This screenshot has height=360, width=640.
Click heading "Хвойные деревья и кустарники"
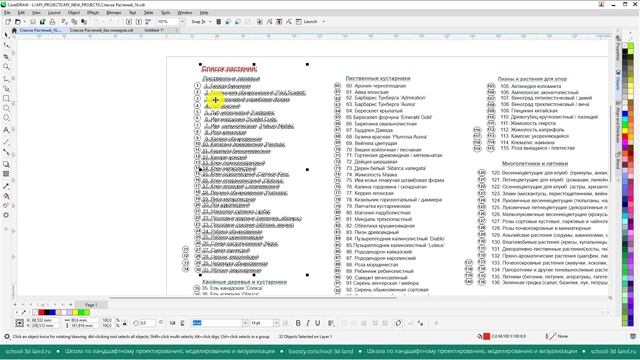(244, 282)
